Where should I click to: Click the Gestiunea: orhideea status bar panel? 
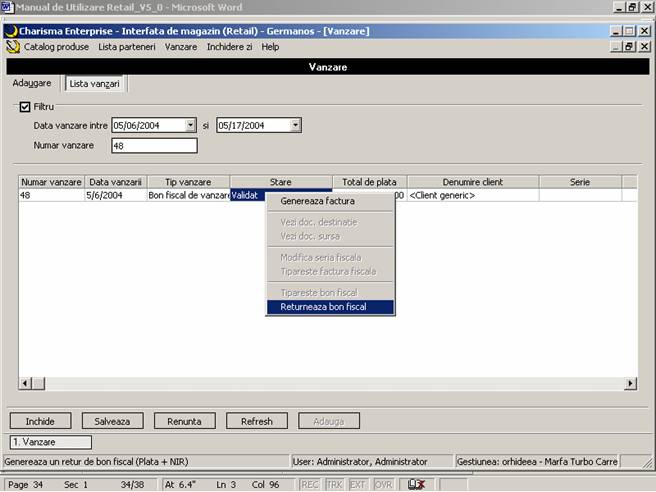pyautogui.click(x=537, y=462)
